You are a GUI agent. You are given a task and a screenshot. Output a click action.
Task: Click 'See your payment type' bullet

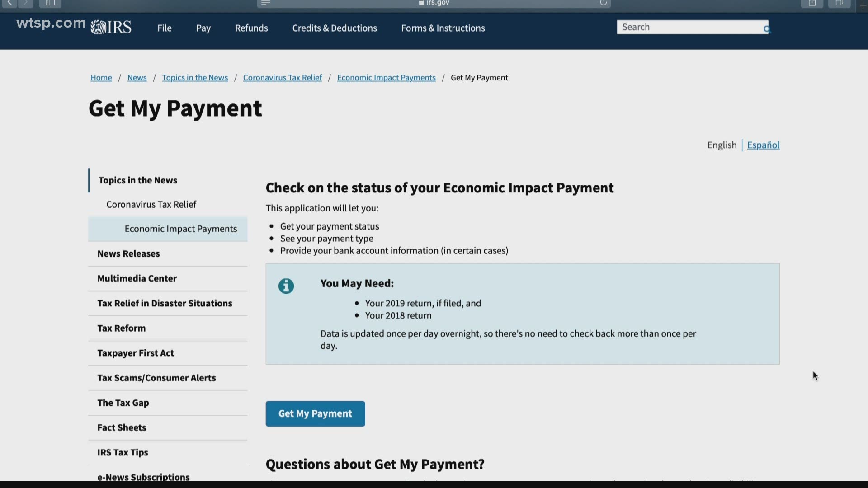tap(327, 239)
